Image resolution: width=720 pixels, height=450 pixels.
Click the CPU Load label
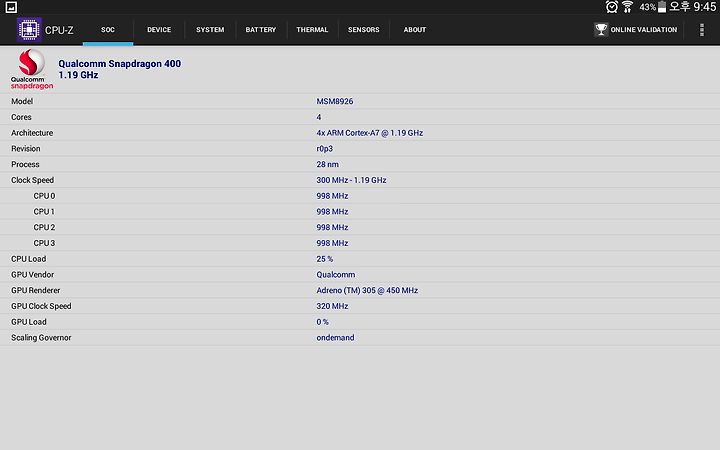[x=28, y=259]
